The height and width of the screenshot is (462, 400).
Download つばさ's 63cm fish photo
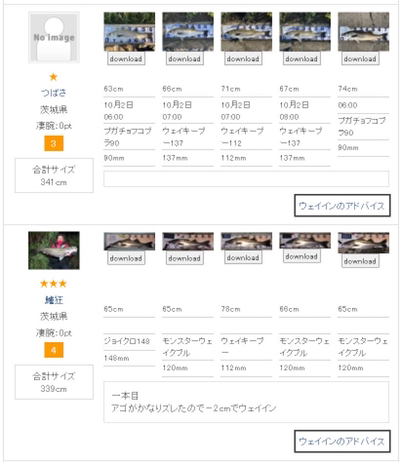126,59
